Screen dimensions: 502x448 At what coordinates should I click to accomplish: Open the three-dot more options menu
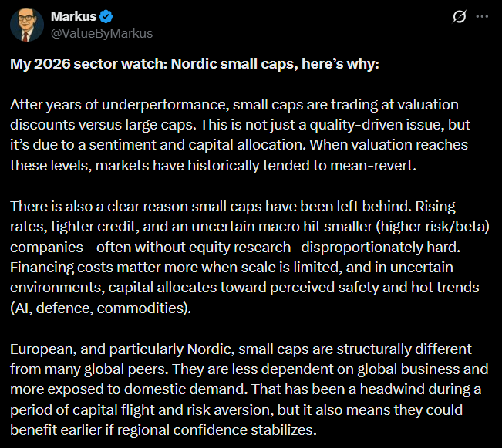[x=483, y=16]
